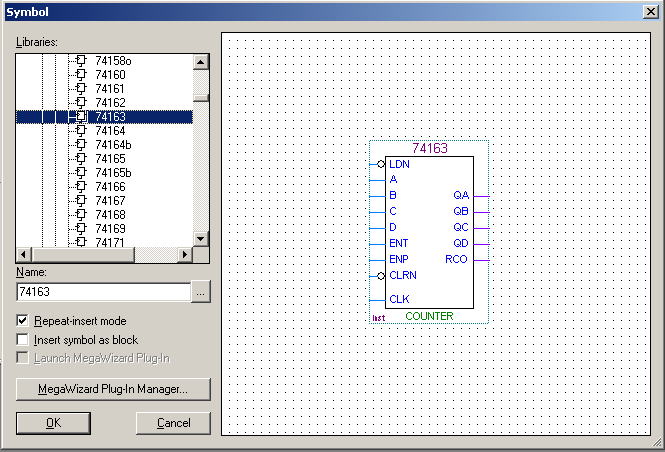Click the symbol icon beside 74165
The height and width of the screenshot is (452, 665).
(81, 159)
